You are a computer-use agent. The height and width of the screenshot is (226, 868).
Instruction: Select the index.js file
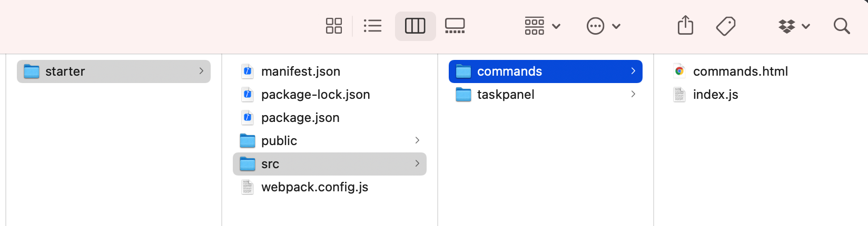coord(715,95)
